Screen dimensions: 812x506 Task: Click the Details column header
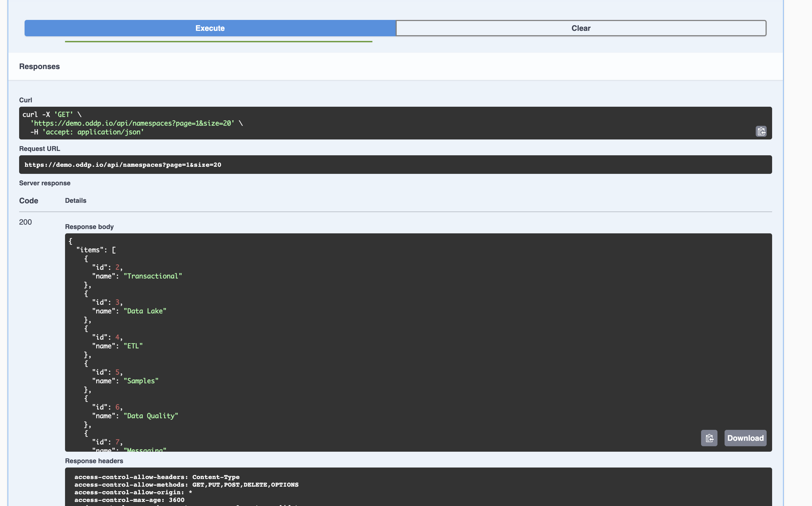click(76, 201)
